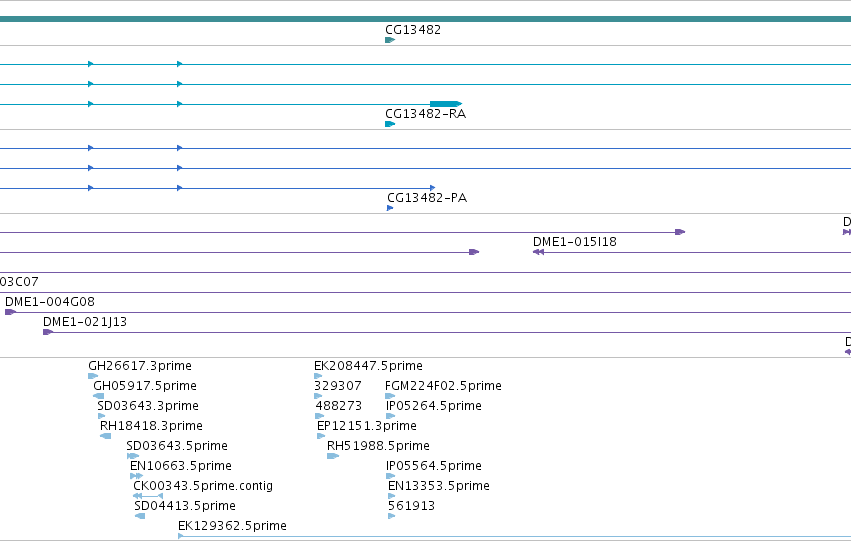Click the small glyph under CG13482-PA label
Screen dimensions: 851x541
[x=390, y=208]
